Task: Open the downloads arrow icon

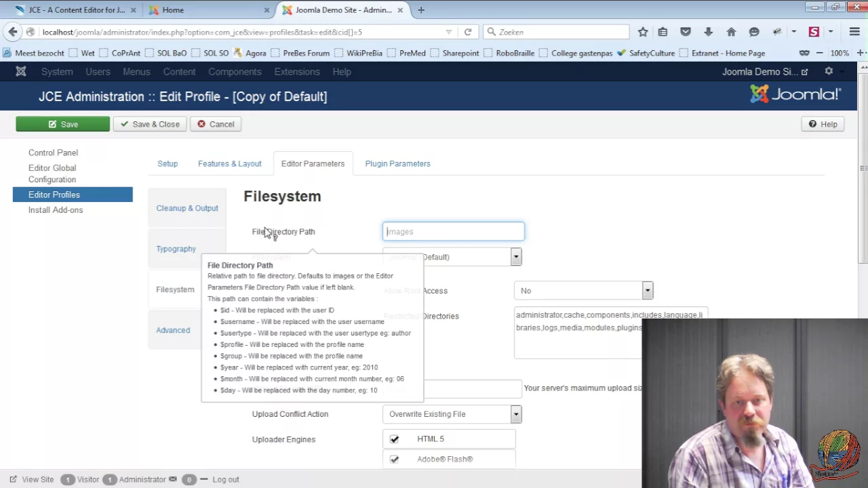Action: pyautogui.click(x=708, y=32)
